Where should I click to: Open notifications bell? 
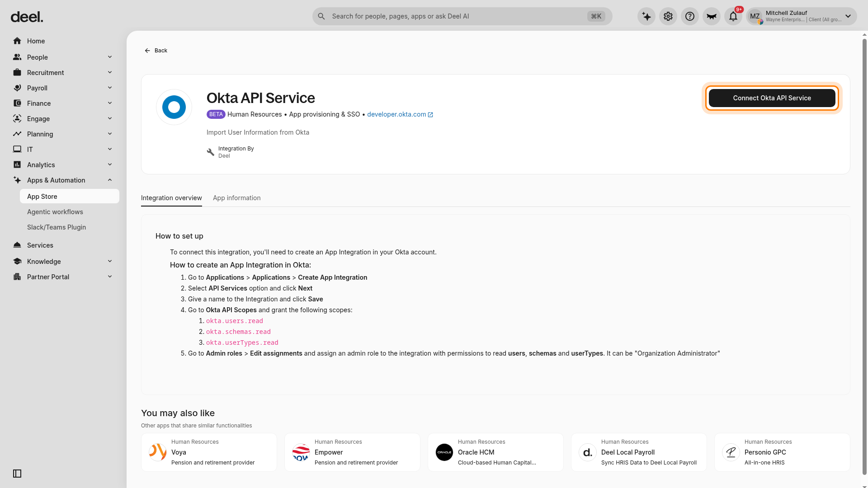733,16
